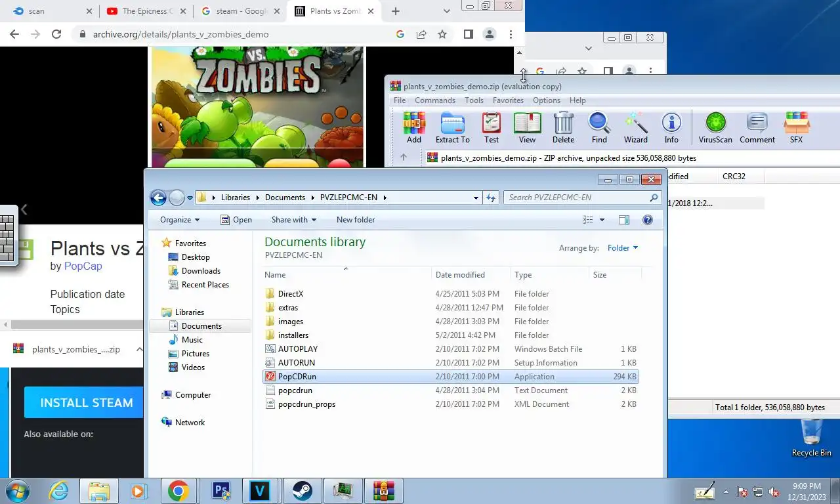This screenshot has width=840, height=504.
Task: Click the View icon in WinRAR toolbar
Action: click(x=527, y=127)
